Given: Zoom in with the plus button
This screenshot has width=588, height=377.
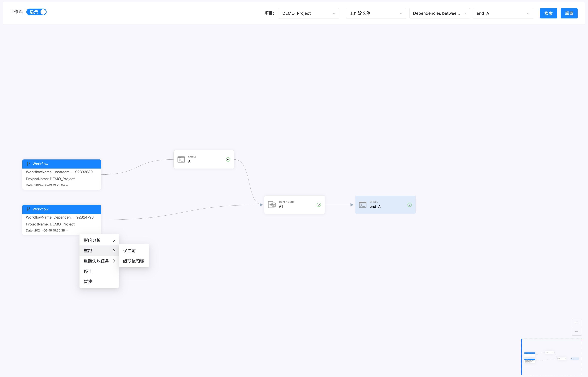Looking at the screenshot, I should pos(576,323).
